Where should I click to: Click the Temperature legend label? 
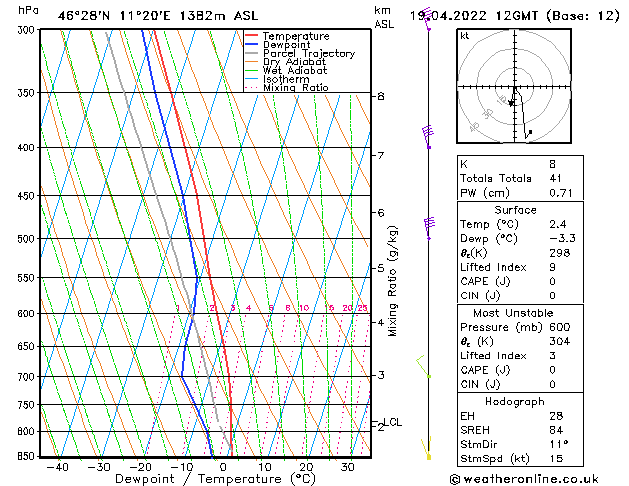[x=296, y=36]
